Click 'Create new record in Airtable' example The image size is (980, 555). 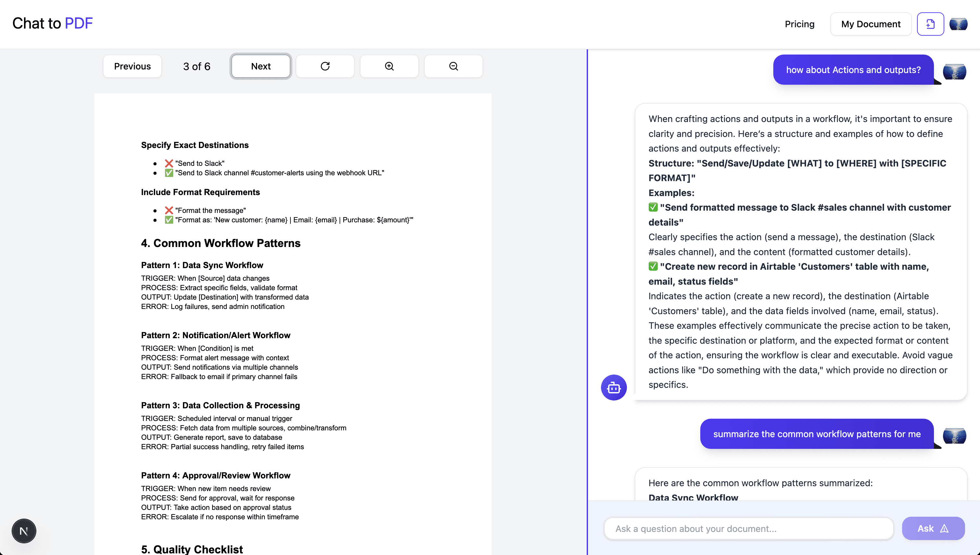coord(788,274)
